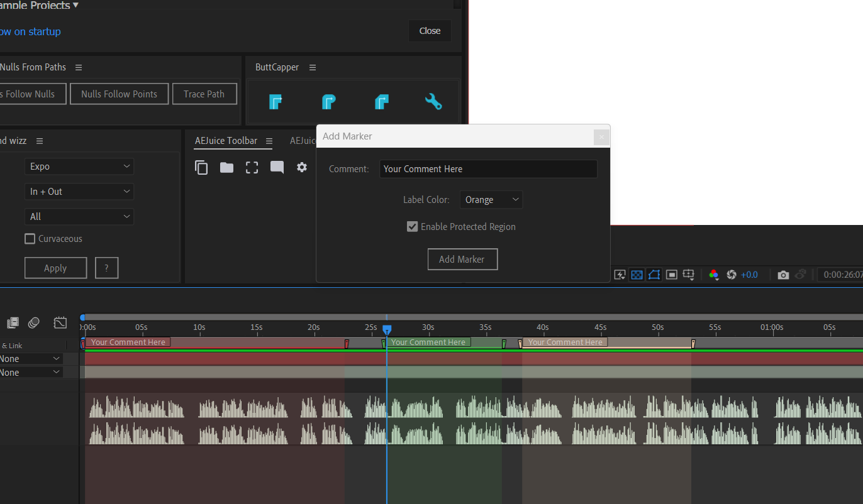The image size is (863, 504).
Task: Click the green marker end handle
Action: tap(504, 344)
